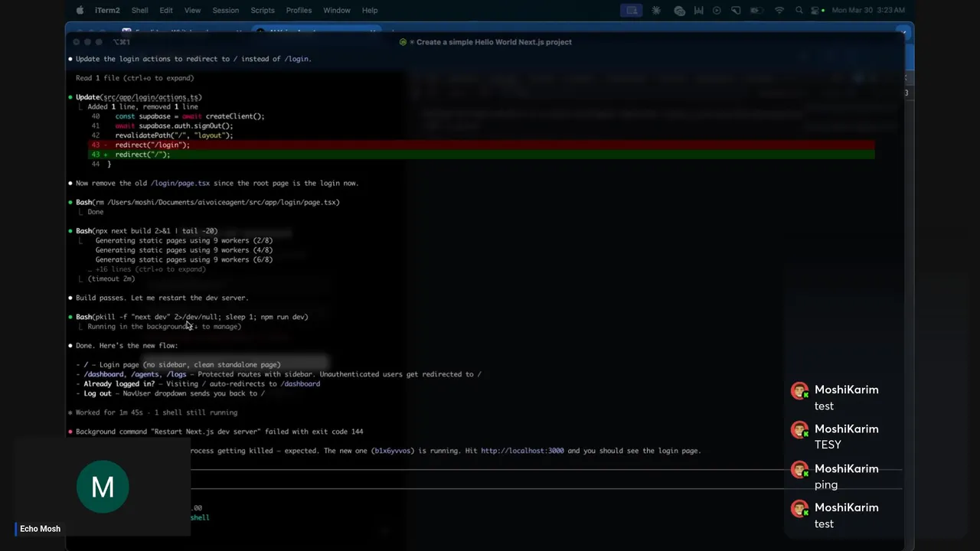Click the tag-shaped icon in menu bar
980x551 pixels.
click(736, 10)
